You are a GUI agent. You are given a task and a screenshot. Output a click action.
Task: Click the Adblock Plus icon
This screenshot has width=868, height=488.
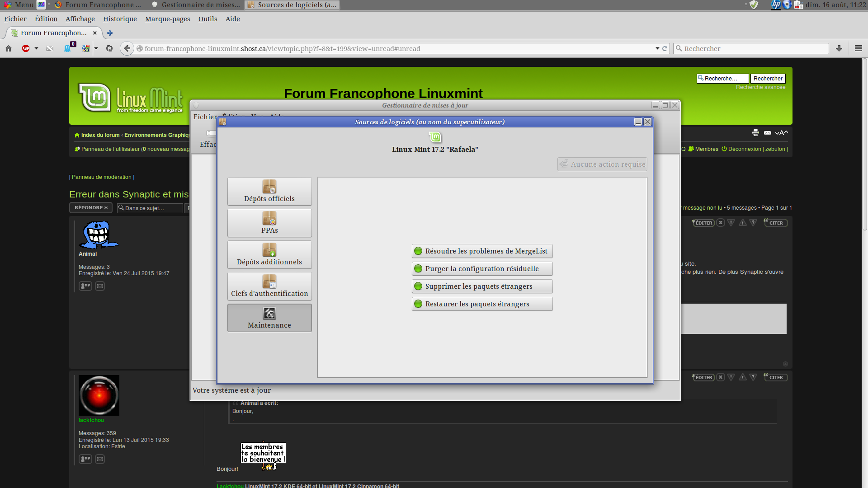[x=26, y=48]
